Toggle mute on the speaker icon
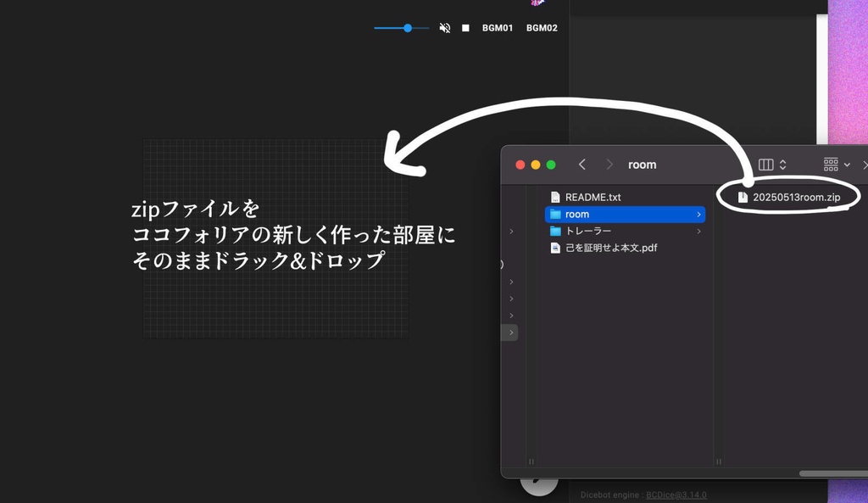 click(x=444, y=27)
